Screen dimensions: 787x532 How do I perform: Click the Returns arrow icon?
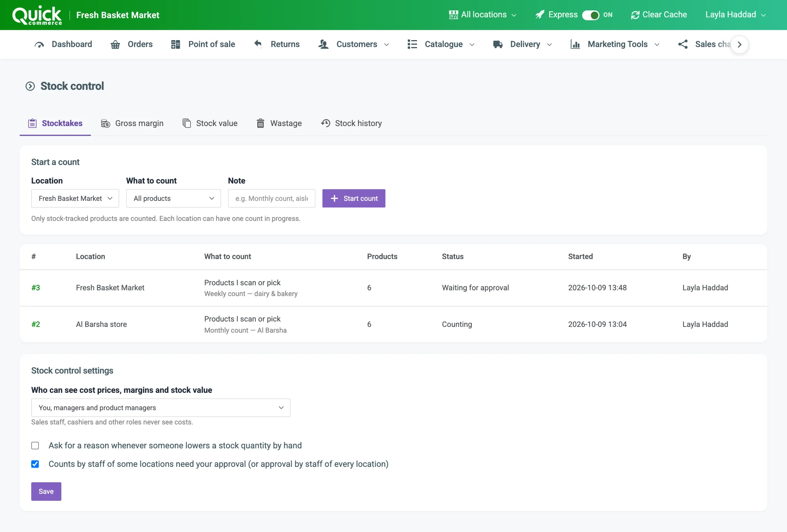coord(258,44)
